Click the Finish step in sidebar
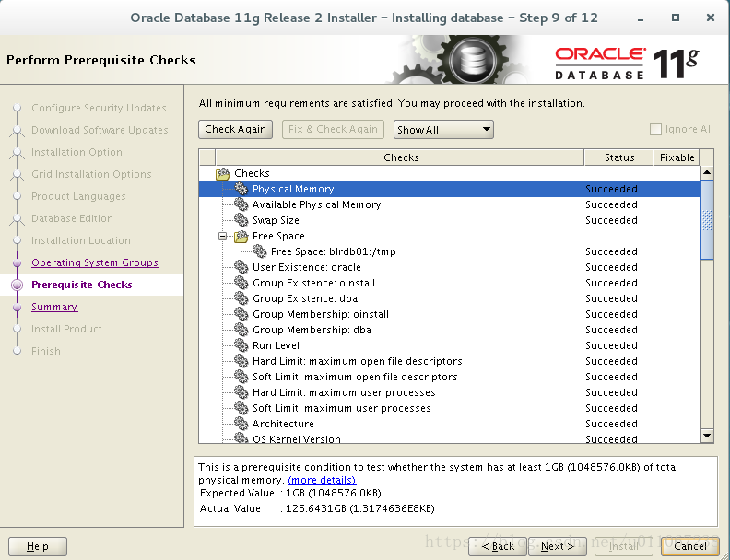Screen dimensions: 730x560 pos(46,351)
